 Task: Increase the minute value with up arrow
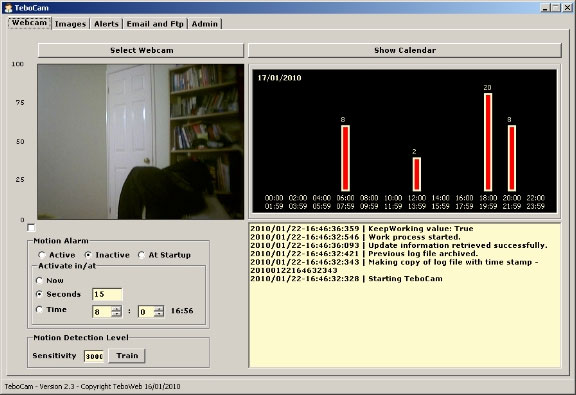pos(159,309)
